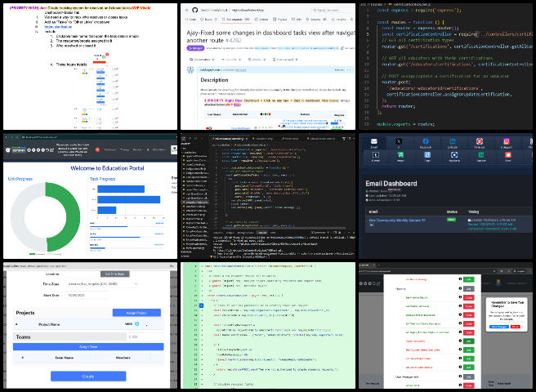This screenshot has width=536, height=392.
Task: Switch to the pull request Commits tab
Action: pyautogui.click(x=231, y=60)
